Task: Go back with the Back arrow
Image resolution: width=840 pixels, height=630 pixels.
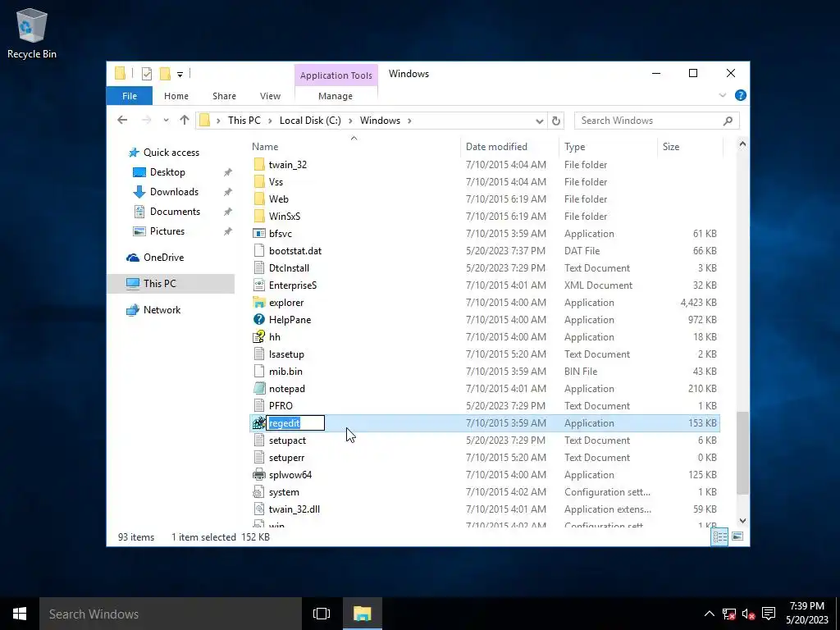Action: point(122,121)
